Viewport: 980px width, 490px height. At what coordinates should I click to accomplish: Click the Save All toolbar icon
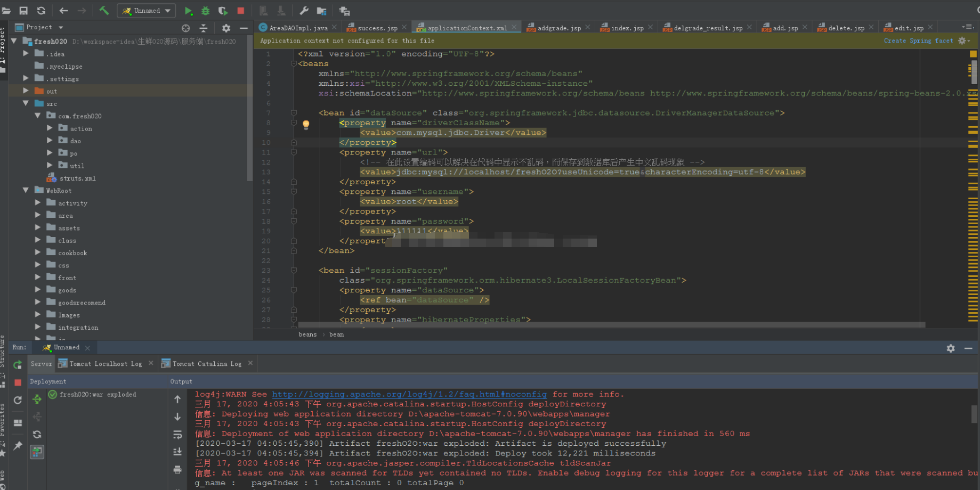click(x=23, y=11)
